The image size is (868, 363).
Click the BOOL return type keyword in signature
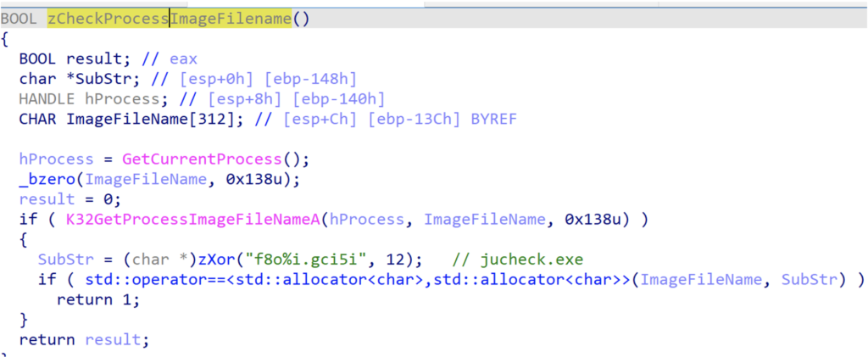point(19,20)
